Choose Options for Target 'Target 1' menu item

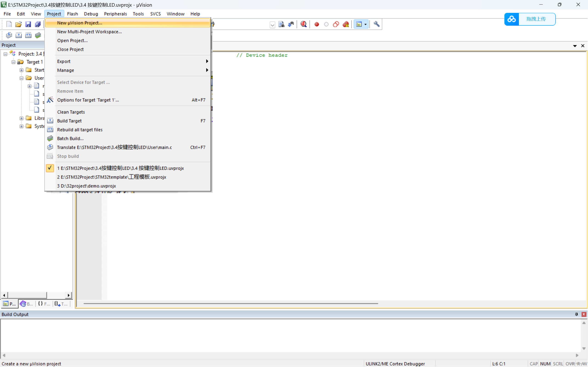point(88,100)
